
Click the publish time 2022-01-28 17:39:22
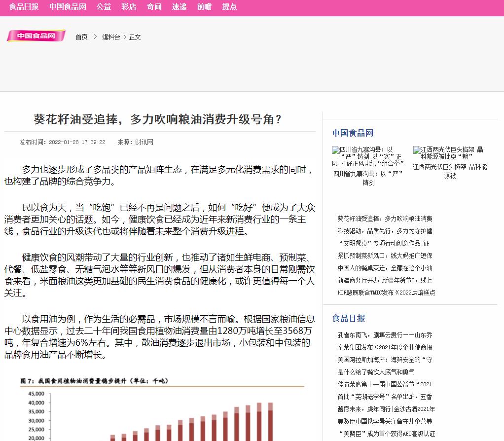(x=77, y=142)
